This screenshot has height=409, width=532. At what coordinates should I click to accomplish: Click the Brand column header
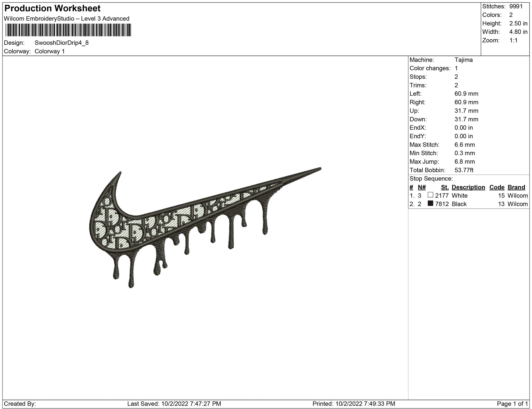516,187
